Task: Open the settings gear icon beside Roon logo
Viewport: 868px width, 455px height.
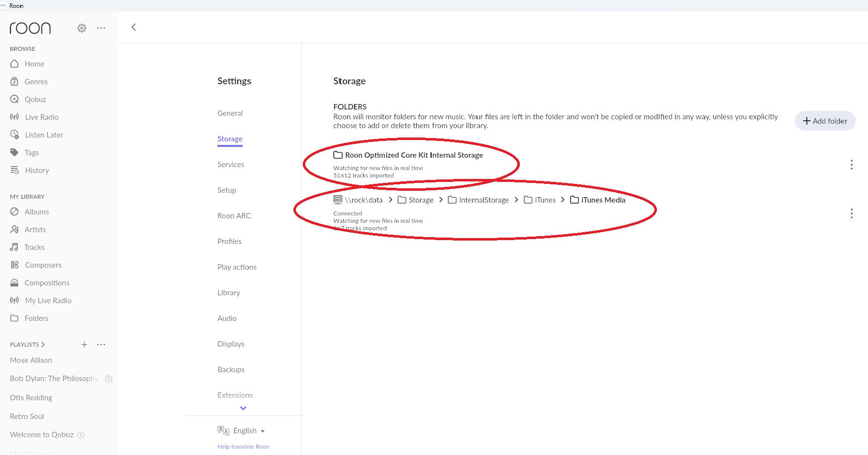Action: [x=82, y=28]
